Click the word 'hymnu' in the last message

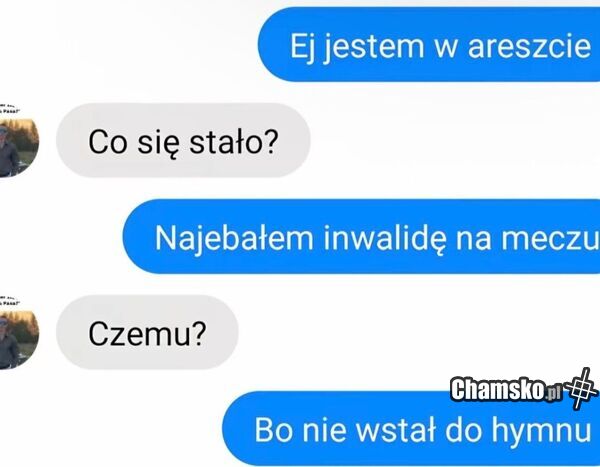pos(541,432)
